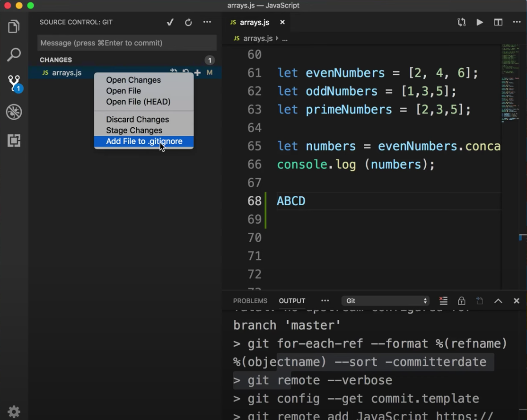Select Discard Changes in the context menu

click(x=137, y=119)
